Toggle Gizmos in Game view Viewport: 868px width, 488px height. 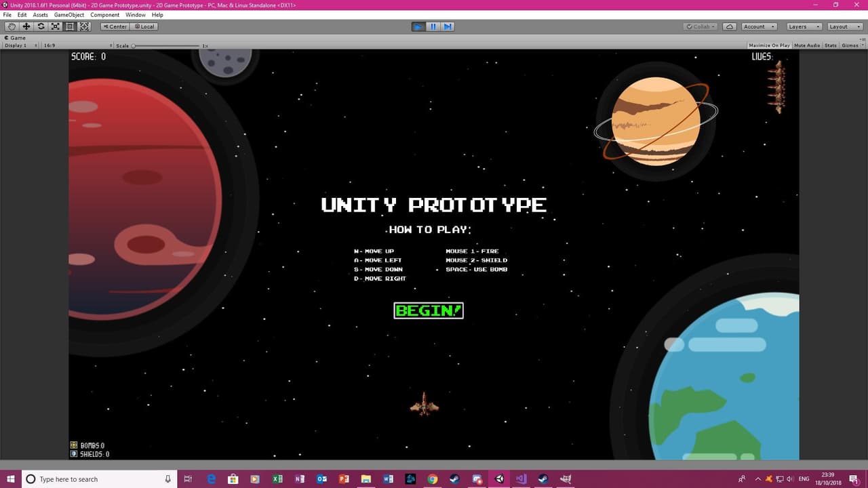pyautogui.click(x=849, y=45)
